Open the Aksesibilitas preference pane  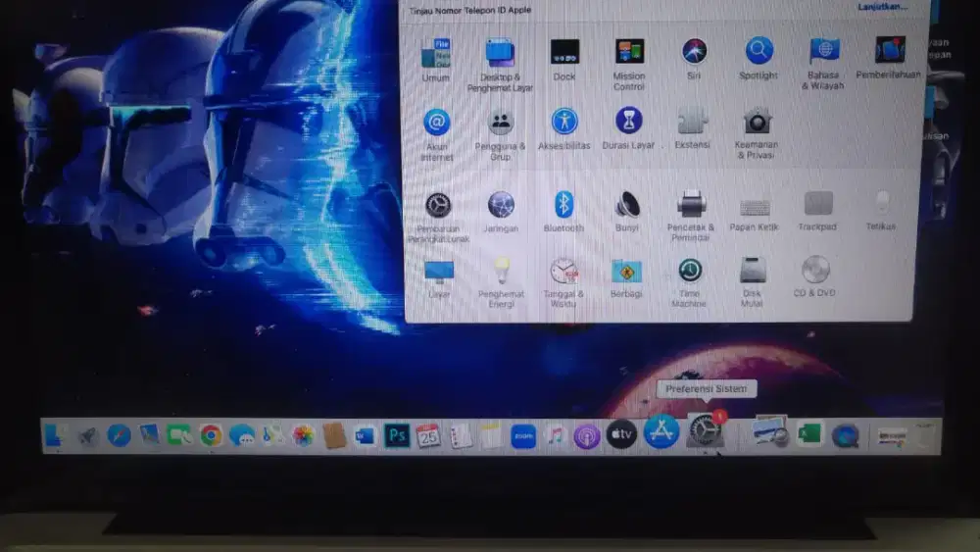(563, 122)
